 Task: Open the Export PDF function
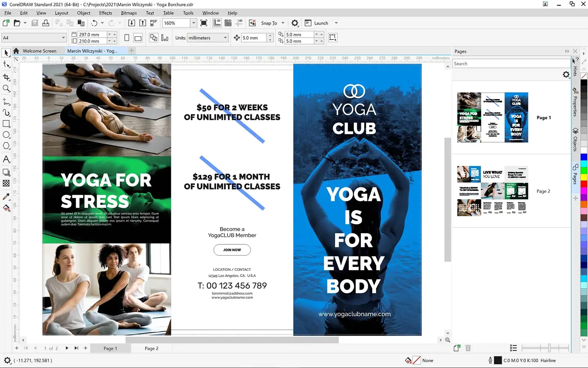click(153, 23)
